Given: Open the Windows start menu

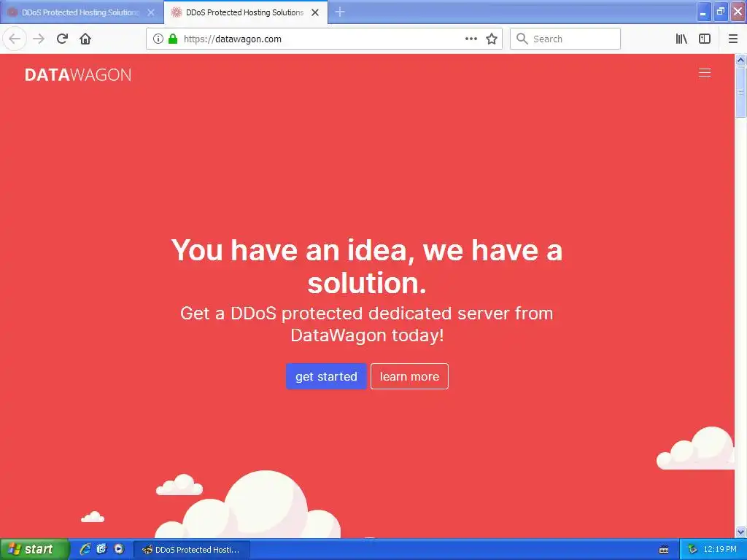Looking at the screenshot, I should 34,549.
